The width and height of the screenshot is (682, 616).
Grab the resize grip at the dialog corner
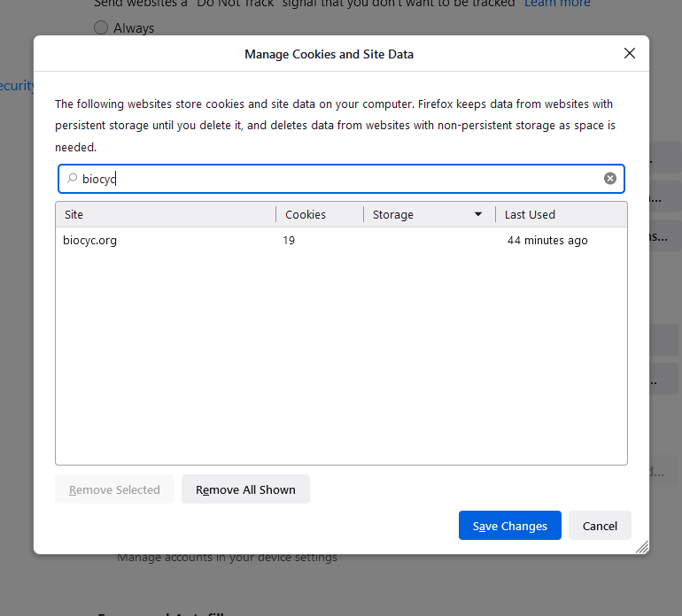(x=642, y=547)
